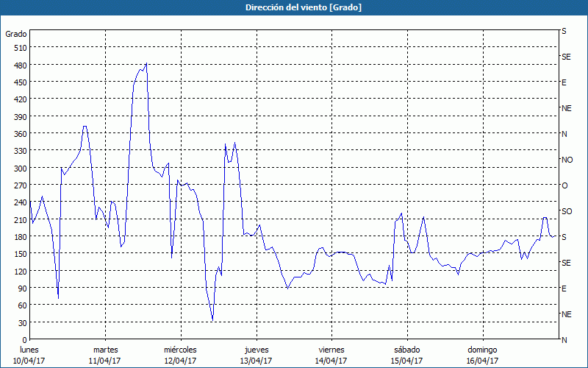Select the 16/04/17 date label

pyautogui.click(x=482, y=361)
